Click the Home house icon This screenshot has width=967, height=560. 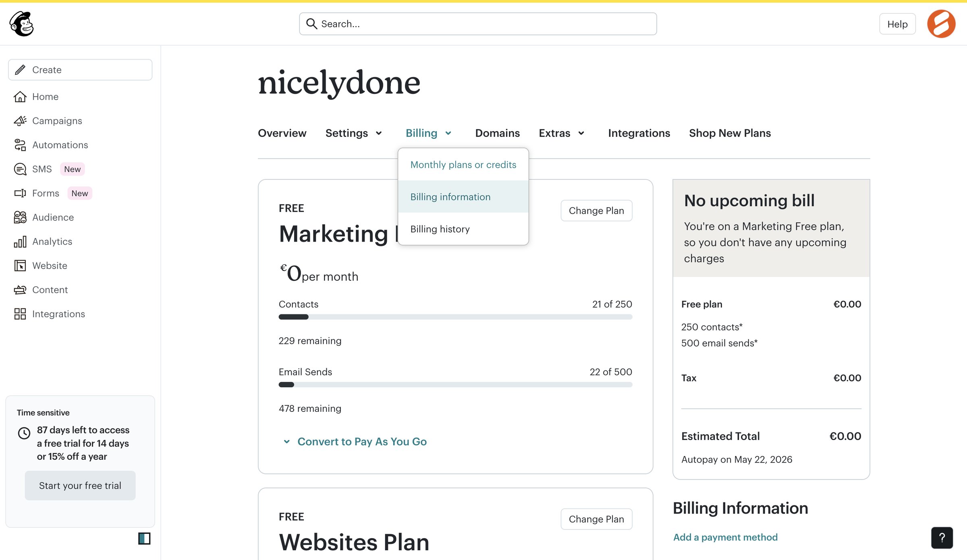(20, 97)
